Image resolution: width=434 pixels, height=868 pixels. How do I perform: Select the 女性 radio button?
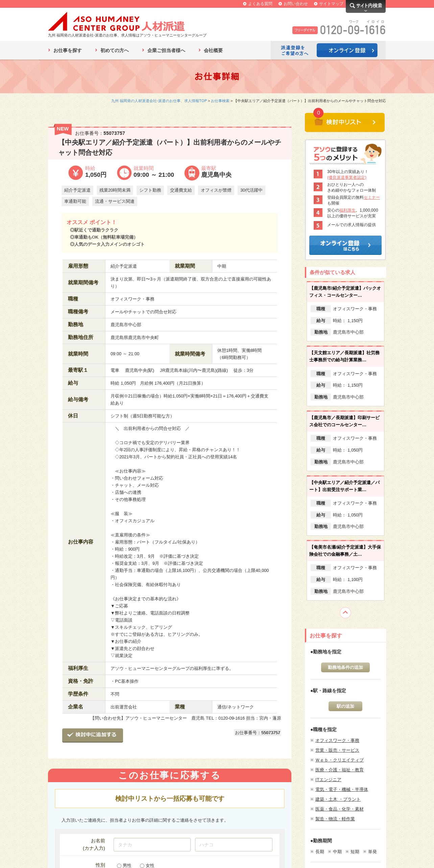[x=142, y=866]
